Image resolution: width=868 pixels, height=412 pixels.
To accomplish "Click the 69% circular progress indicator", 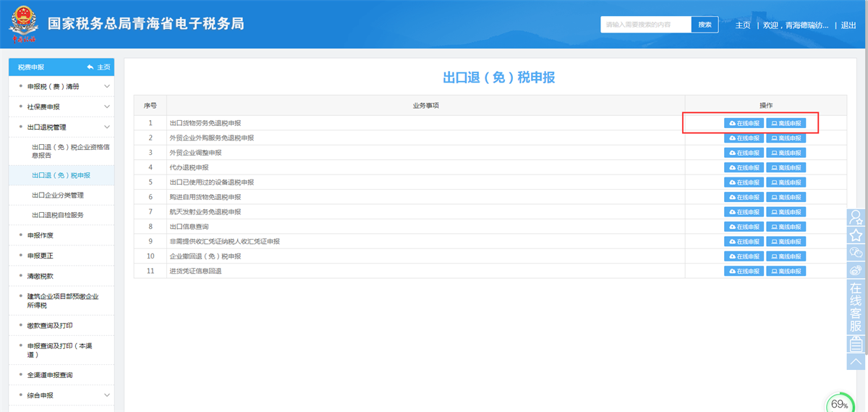I will (x=840, y=403).
